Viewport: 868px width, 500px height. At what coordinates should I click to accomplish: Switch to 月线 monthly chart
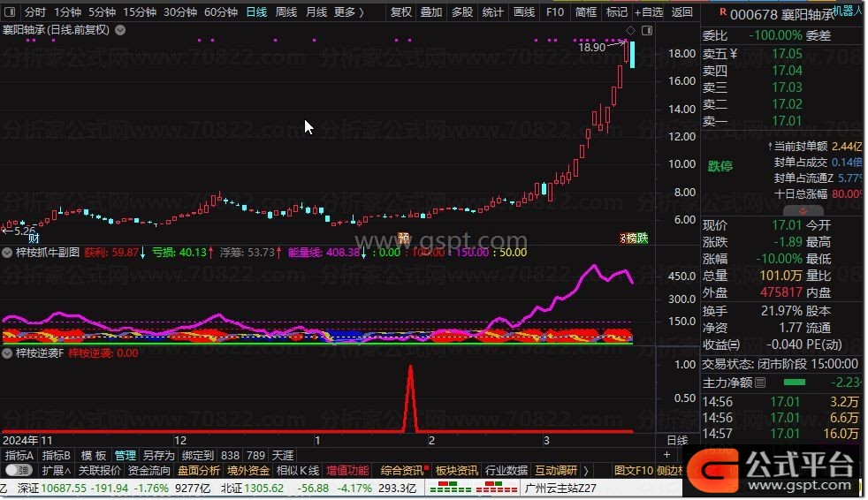click(316, 11)
